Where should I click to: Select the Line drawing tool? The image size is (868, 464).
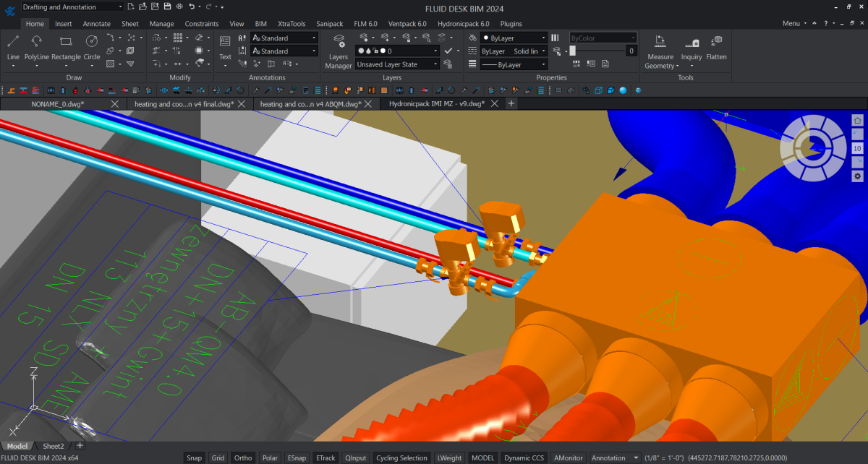(x=13, y=47)
